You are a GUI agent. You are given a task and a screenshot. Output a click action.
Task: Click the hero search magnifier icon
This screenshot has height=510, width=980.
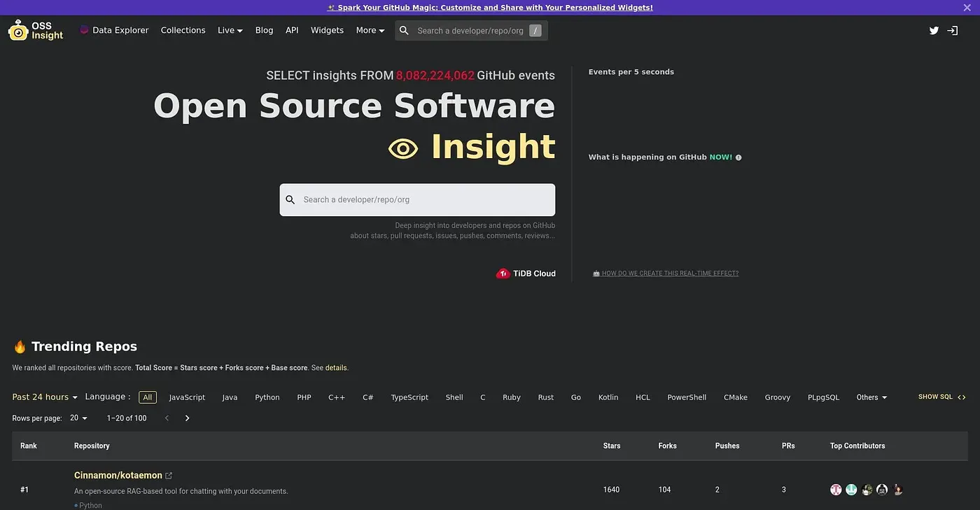[290, 200]
